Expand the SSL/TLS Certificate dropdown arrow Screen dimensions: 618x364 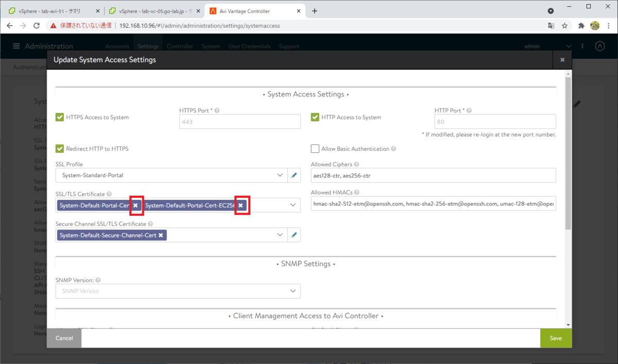[294, 205]
